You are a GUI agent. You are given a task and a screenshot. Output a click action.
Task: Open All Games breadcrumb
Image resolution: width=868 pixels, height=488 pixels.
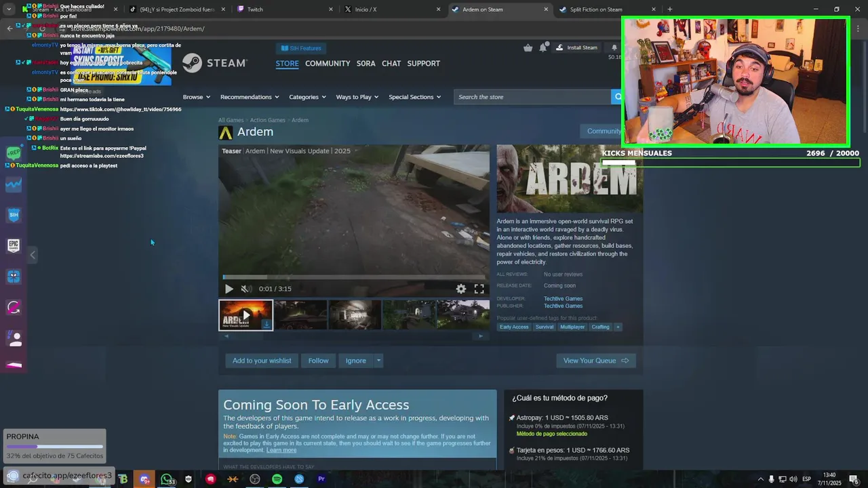231,120
